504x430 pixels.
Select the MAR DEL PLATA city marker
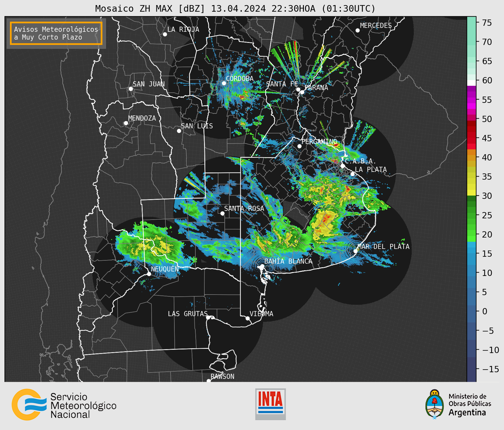click(x=356, y=251)
